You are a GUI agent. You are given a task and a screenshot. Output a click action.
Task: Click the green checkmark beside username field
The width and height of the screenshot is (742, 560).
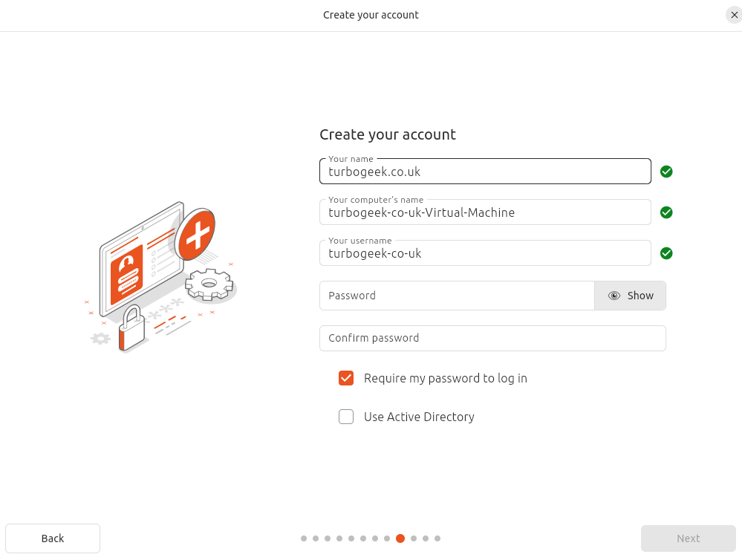click(x=666, y=253)
